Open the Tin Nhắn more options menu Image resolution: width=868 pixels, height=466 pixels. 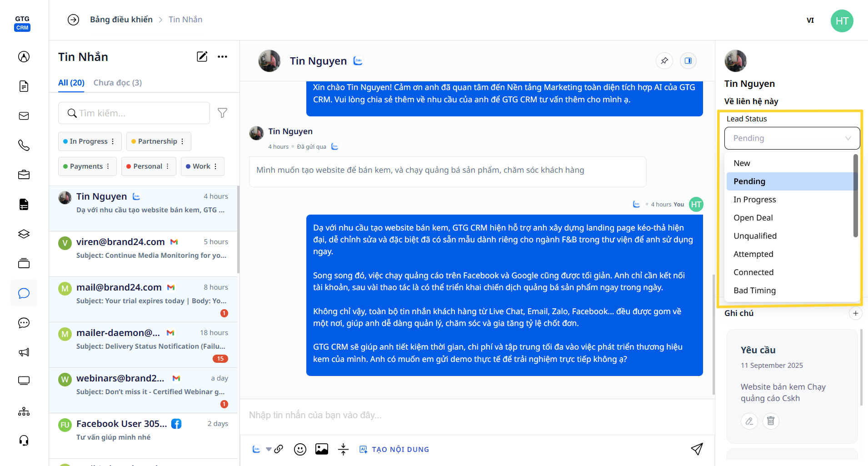pos(222,57)
